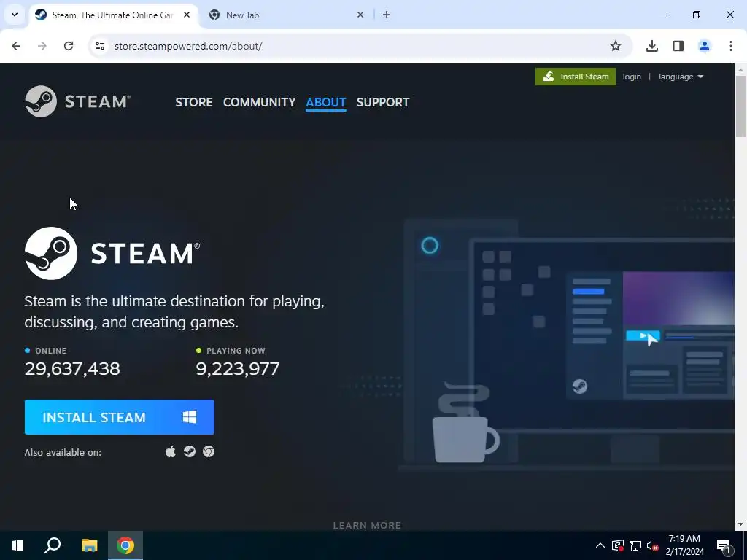Close the Steam tab
The image size is (747, 560).
click(187, 15)
